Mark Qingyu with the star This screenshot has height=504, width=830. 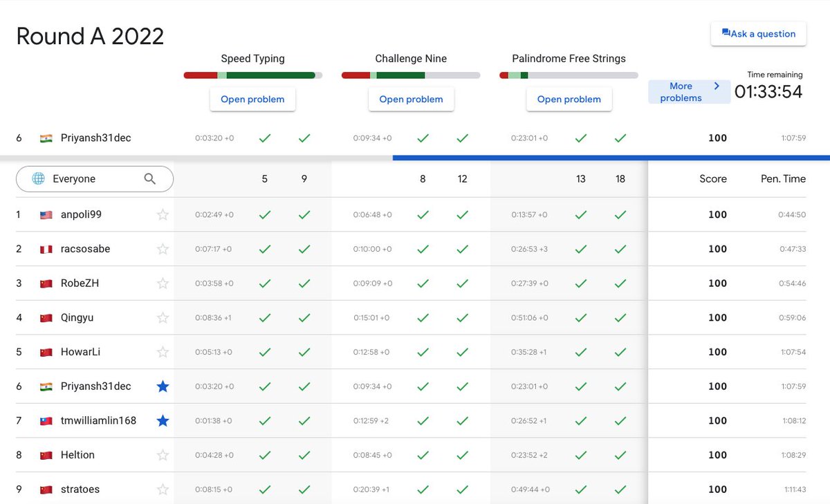tap(163, 317)
